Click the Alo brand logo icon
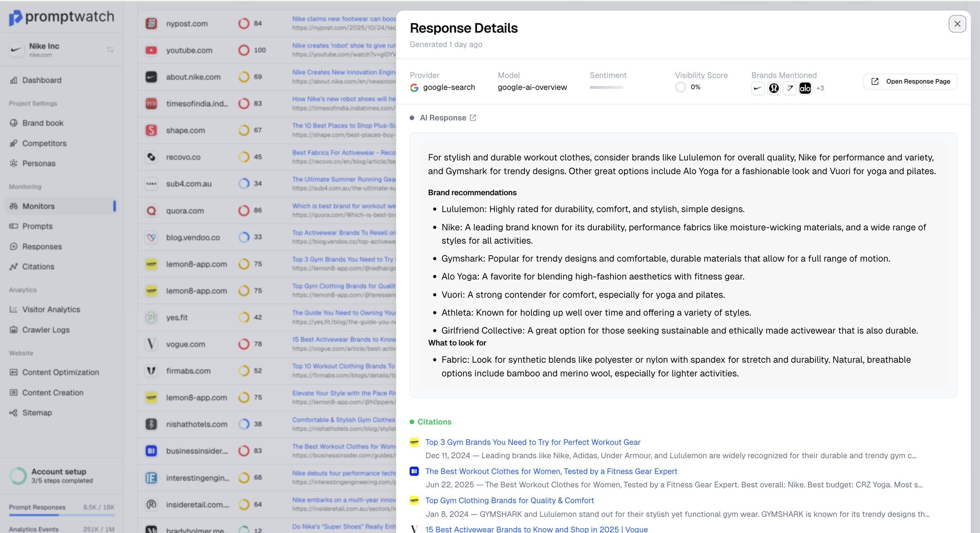Screen dimensions: 980x533 click(805, 88)
